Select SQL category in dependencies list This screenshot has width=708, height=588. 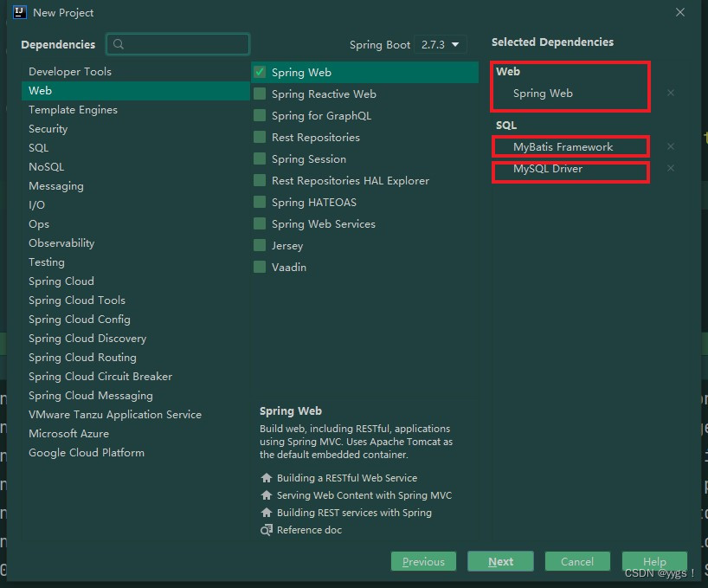click(136, 148)
